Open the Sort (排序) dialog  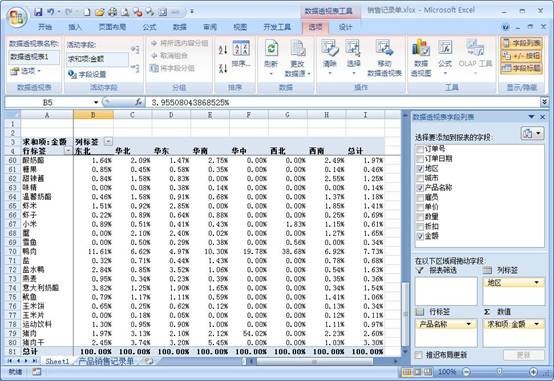241,54
